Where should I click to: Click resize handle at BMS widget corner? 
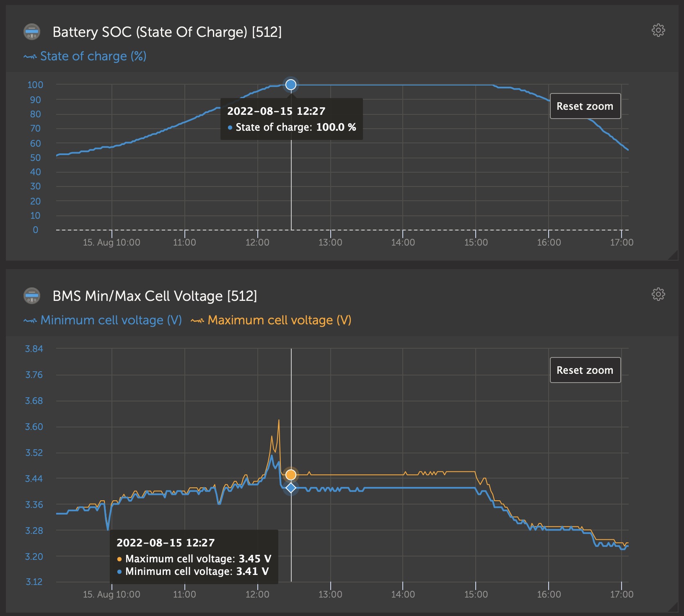tap(673, 607)
